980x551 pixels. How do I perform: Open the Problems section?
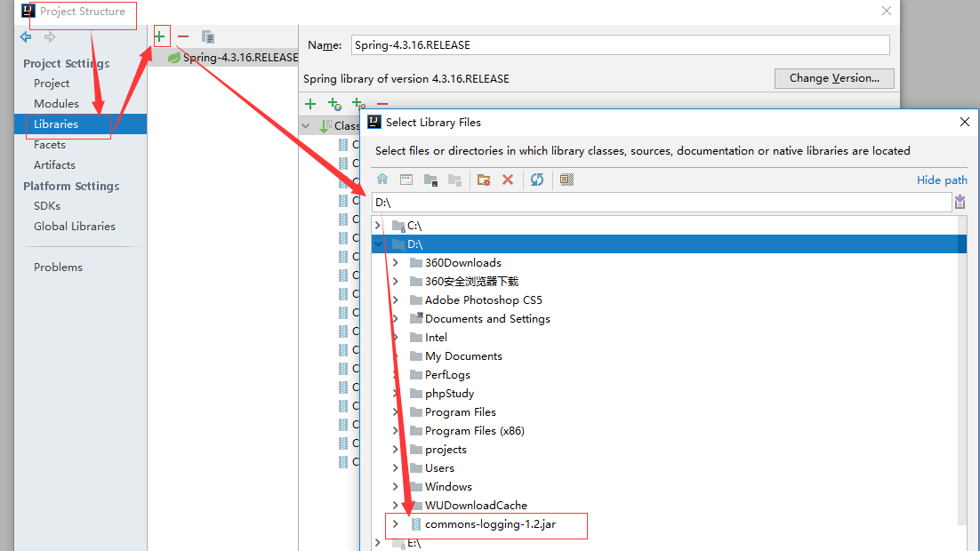click(58, 267)
